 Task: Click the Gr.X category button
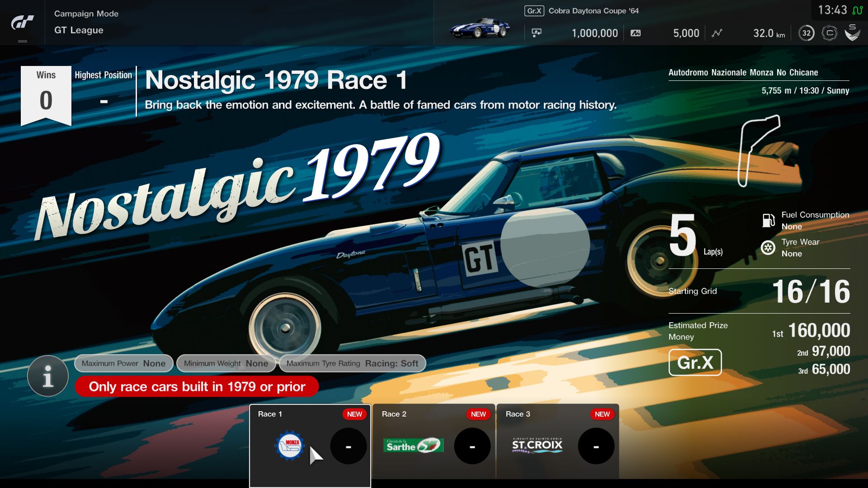tap(695, 362)
